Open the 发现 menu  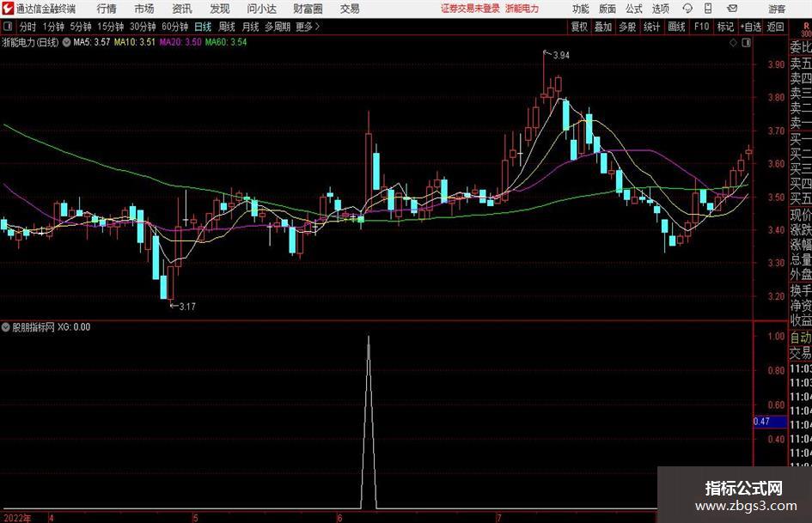click(x=220, y=9)
